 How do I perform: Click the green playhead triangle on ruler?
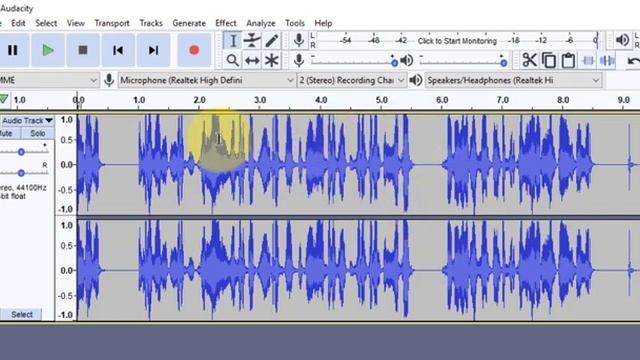pos(4,99)
